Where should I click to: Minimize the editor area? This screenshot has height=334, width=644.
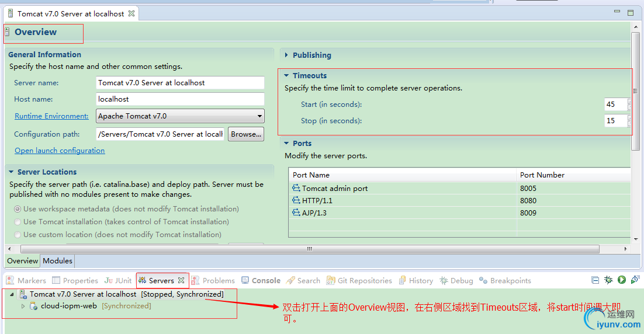[617, 12]
